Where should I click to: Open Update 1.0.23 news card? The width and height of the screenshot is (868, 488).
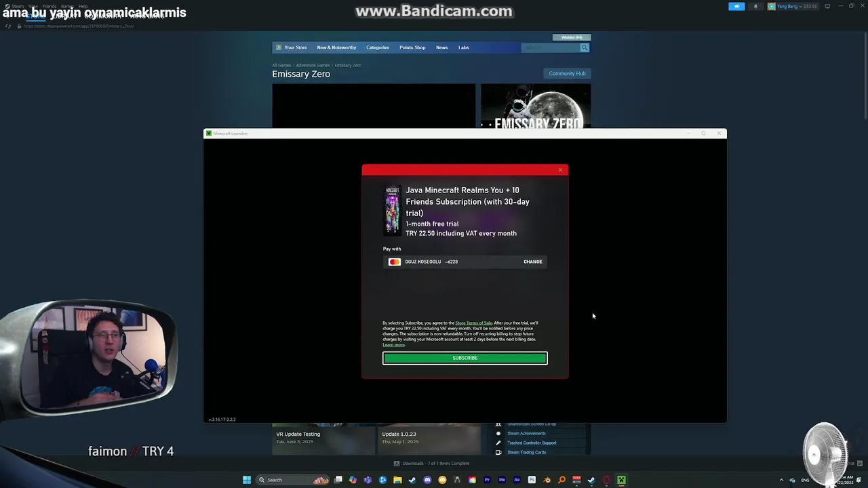tap(429, 439)
